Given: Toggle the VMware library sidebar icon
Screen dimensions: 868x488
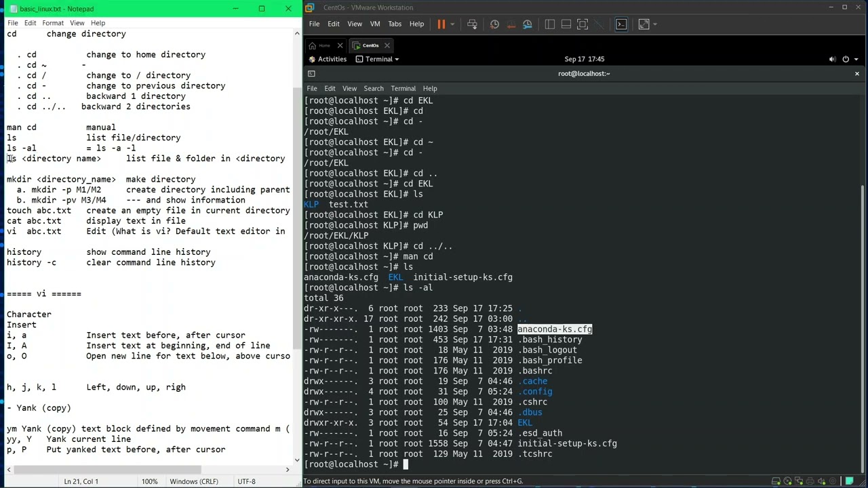Looking at the screenshot, I should point(550,24).
